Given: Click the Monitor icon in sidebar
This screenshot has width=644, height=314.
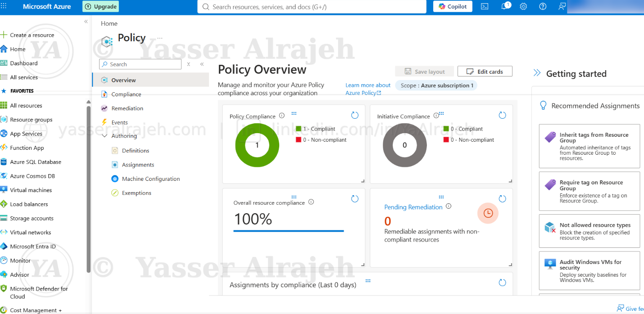Looking at the screenshot, I should [4, 260].
